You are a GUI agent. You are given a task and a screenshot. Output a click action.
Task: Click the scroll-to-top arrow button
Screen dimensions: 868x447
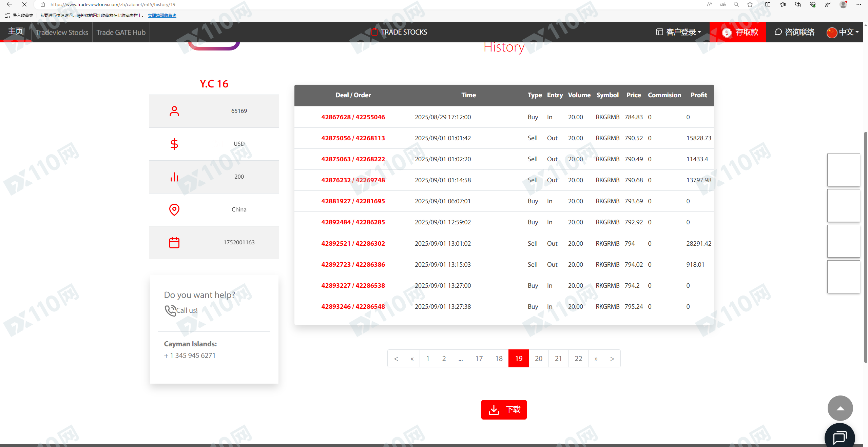(x=840, y=408)
